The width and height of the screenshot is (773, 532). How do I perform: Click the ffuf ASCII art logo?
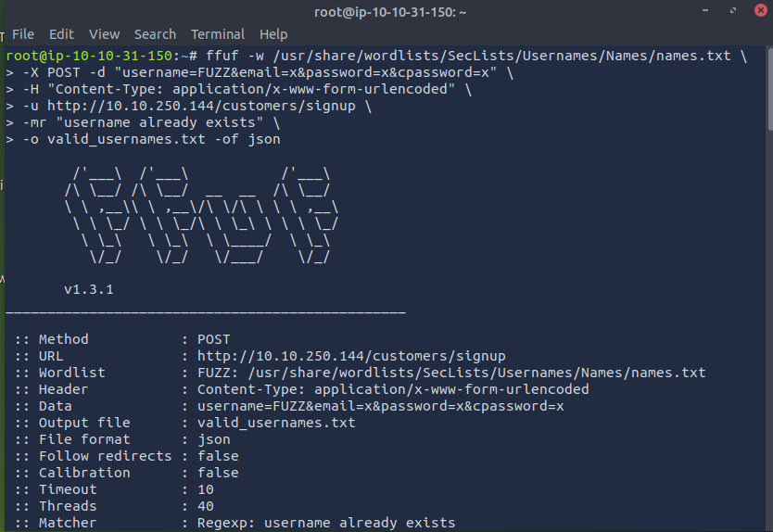tap(201, 217)
